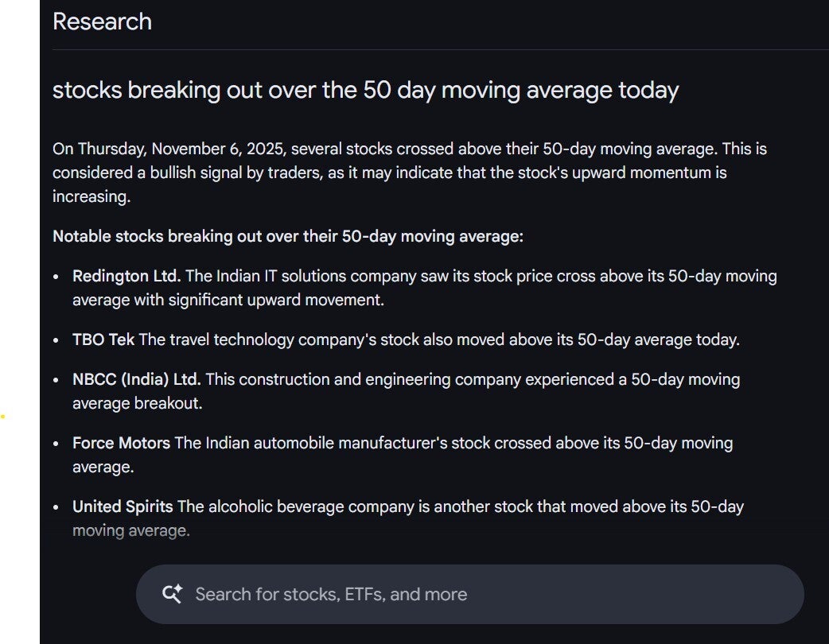Click the bullet icon beside Redington Ltd.
Screen dimensions: 829x644
[56, 277]
